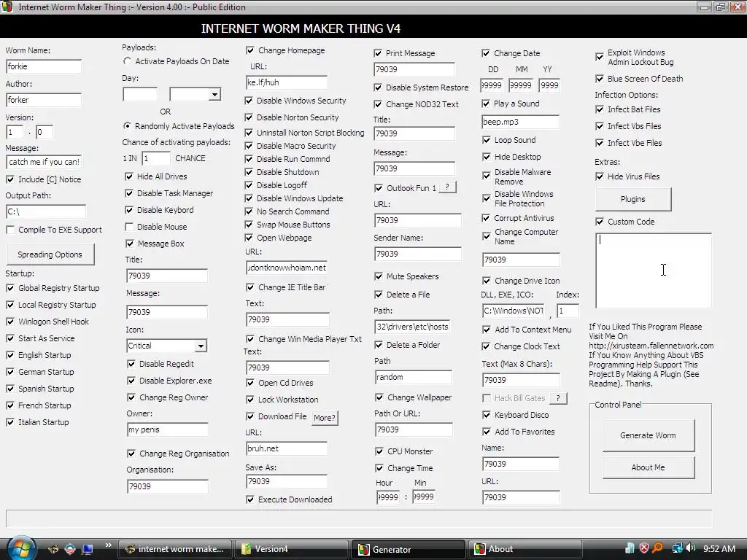Click the red security shield tray icon

[x=643, y=548]
